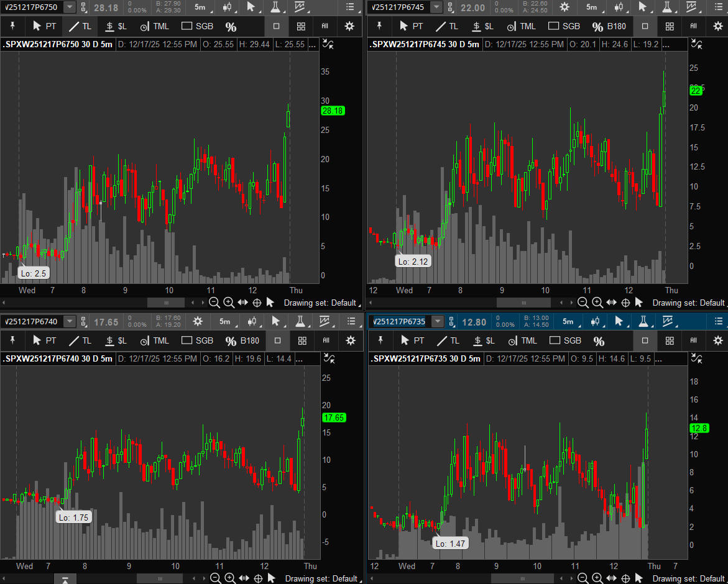Viewport: 728px width, 584px height.
Task: Open gear settings in P6740 drawing toolbar
Action: tap(350, 340)
